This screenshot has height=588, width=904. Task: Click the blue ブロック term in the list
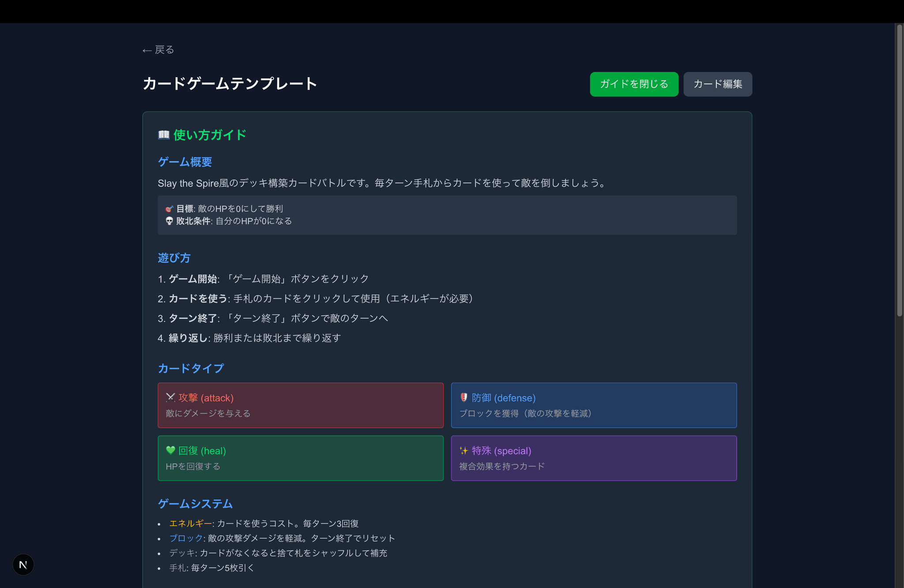[186, 538]
